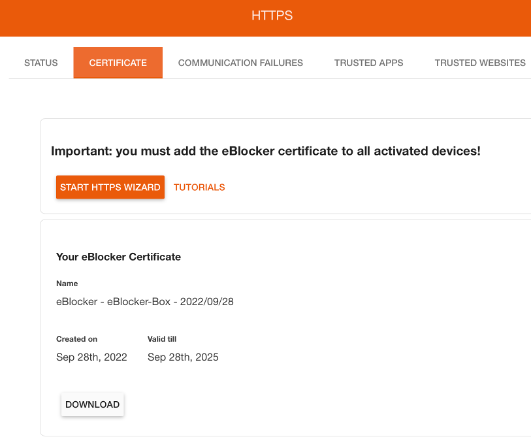Click the 2022/09/28 part of certificate name
Viewport: 532px width, 442px height.
click(207, 302)
